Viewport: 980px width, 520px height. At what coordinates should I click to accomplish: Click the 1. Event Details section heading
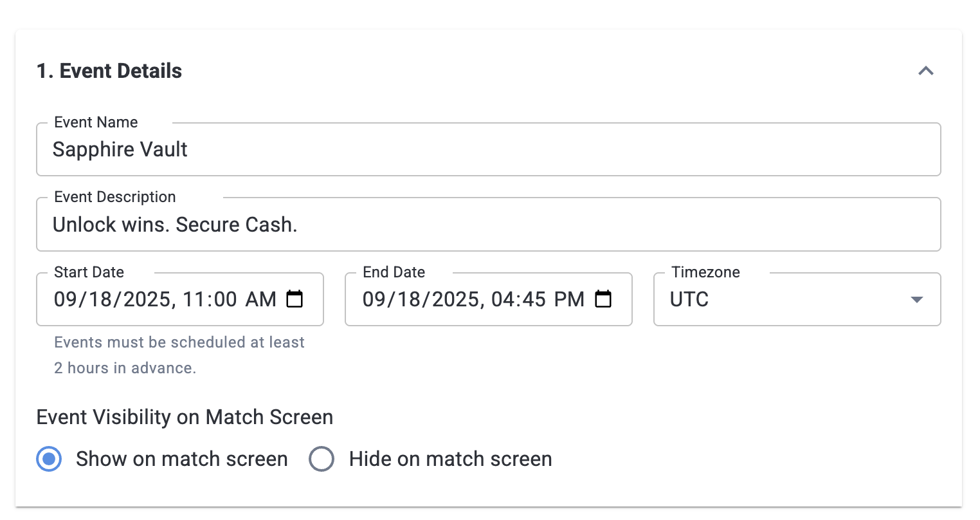coord(109,71)
